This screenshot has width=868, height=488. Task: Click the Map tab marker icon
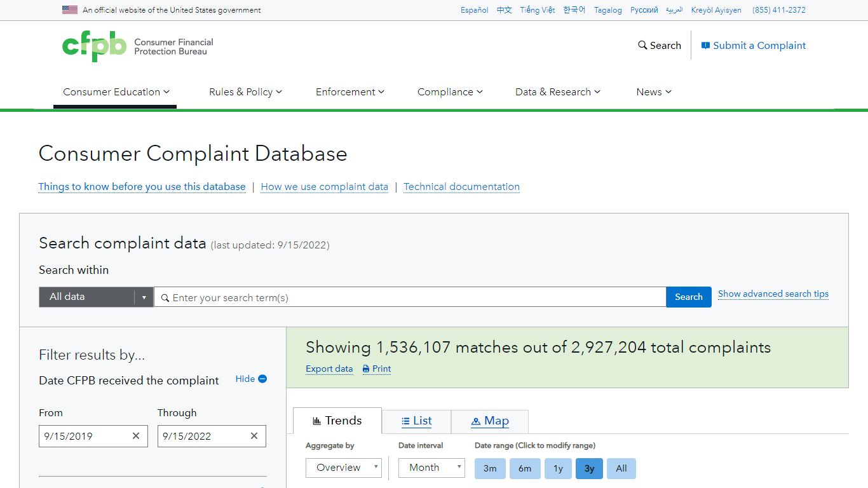476,421
